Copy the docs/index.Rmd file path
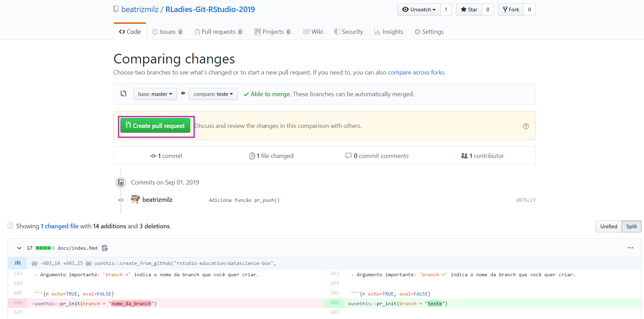This screenshot has height=319, width=644. tap(105, 248)
